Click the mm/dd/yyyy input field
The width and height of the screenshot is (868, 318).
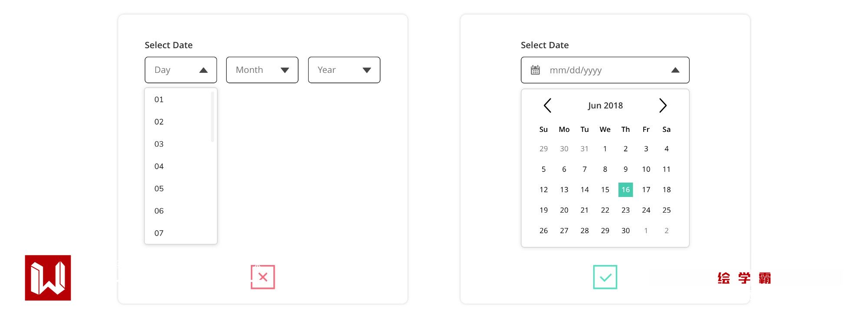tap(599, 70)
